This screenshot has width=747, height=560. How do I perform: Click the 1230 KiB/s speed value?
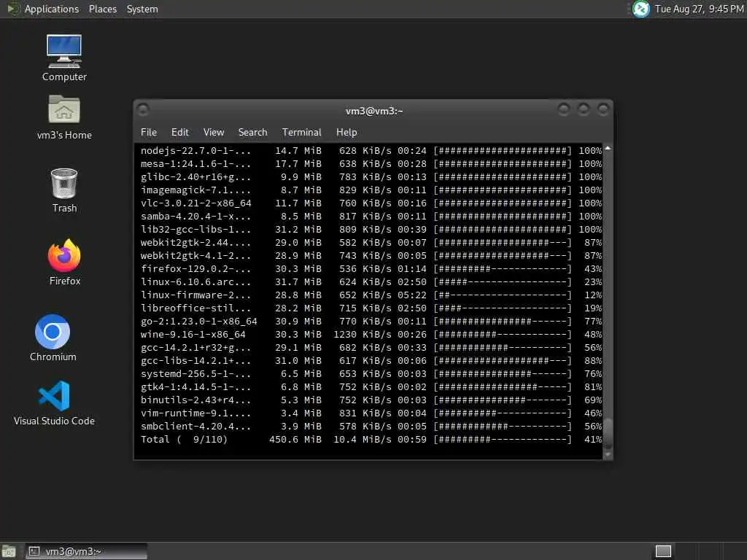pyautogui.click(x=363, y=335)
